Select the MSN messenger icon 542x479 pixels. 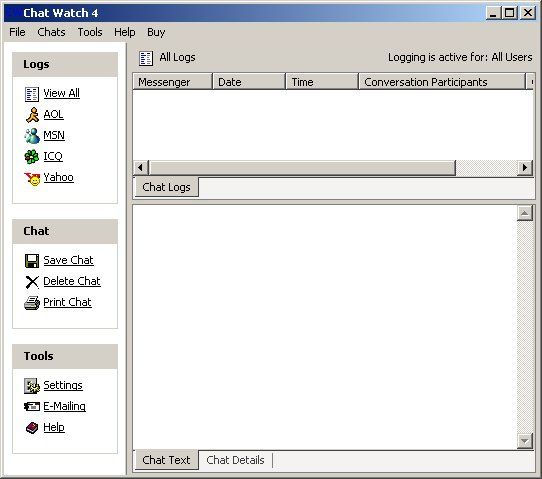(x=32, y=136)
